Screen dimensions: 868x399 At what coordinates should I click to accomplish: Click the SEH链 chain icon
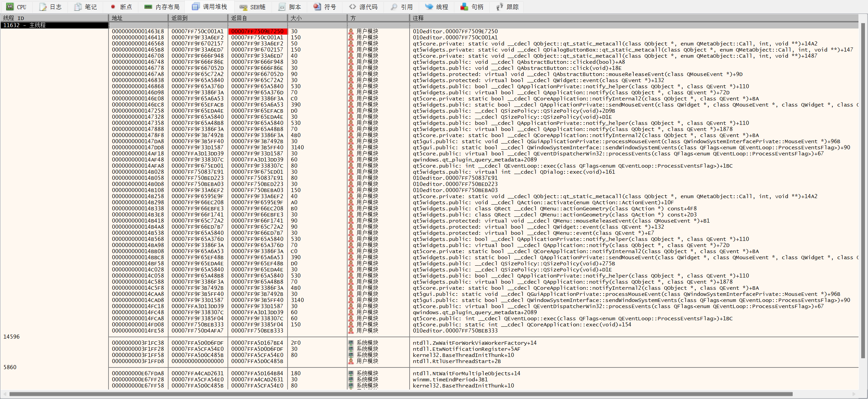(x=243, y=7)
